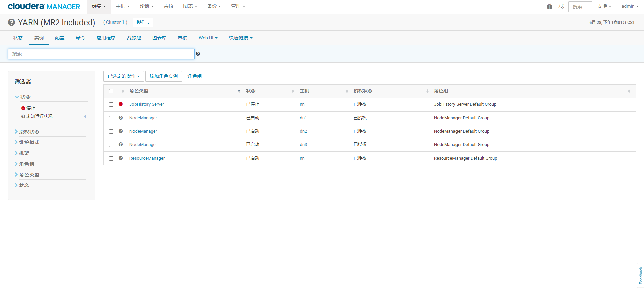Select the NodeManager dn2 row checkbox
Viewport: 644px width, 305px height.
111,131
